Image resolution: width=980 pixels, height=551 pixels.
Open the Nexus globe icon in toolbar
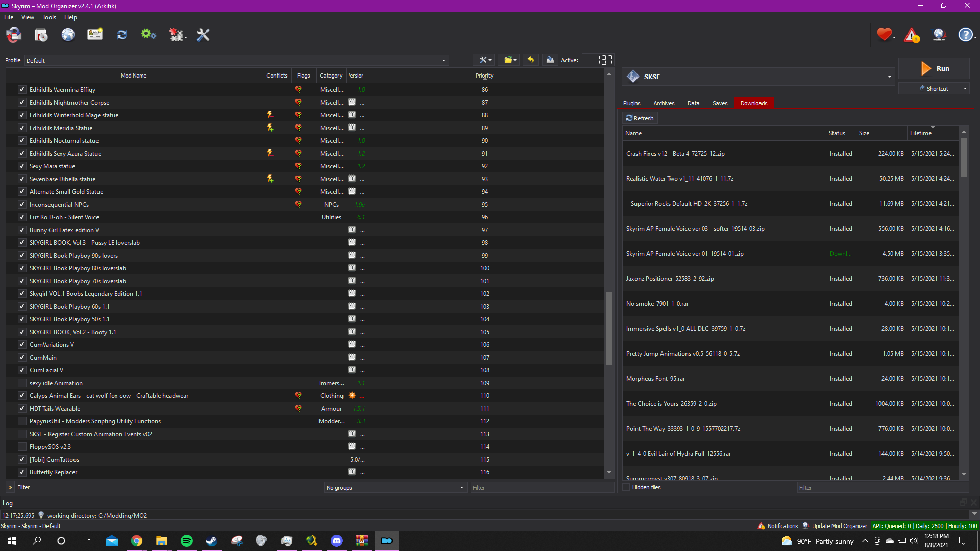pyautogui.click(x=68, y=35)
